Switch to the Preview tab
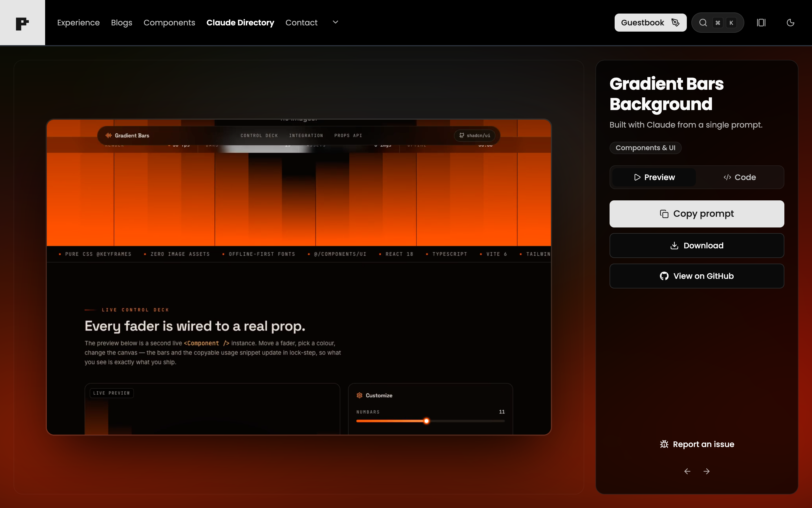The width and height of the screenshot is (812, 508). coord(654,177)
